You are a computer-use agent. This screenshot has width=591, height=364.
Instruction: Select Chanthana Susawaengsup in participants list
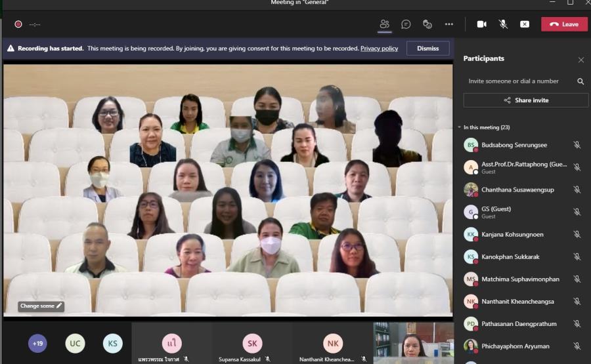coord(517,190)
